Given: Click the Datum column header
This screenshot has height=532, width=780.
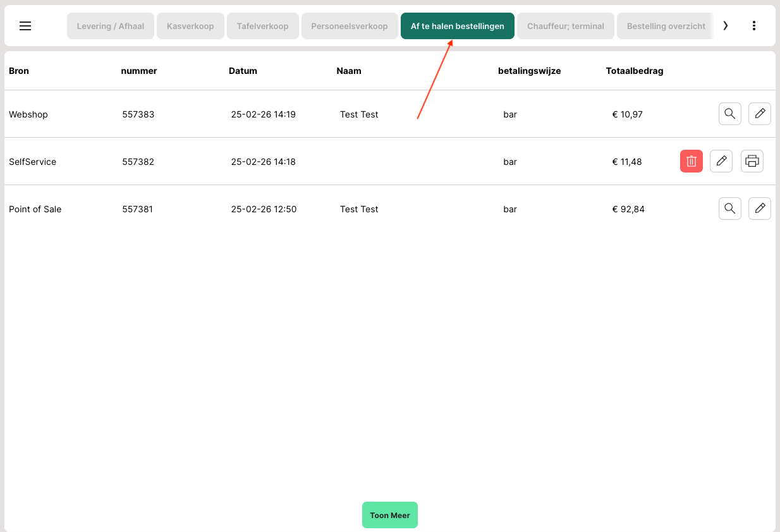Looking at the screenshot, I should tap(243, 71).
